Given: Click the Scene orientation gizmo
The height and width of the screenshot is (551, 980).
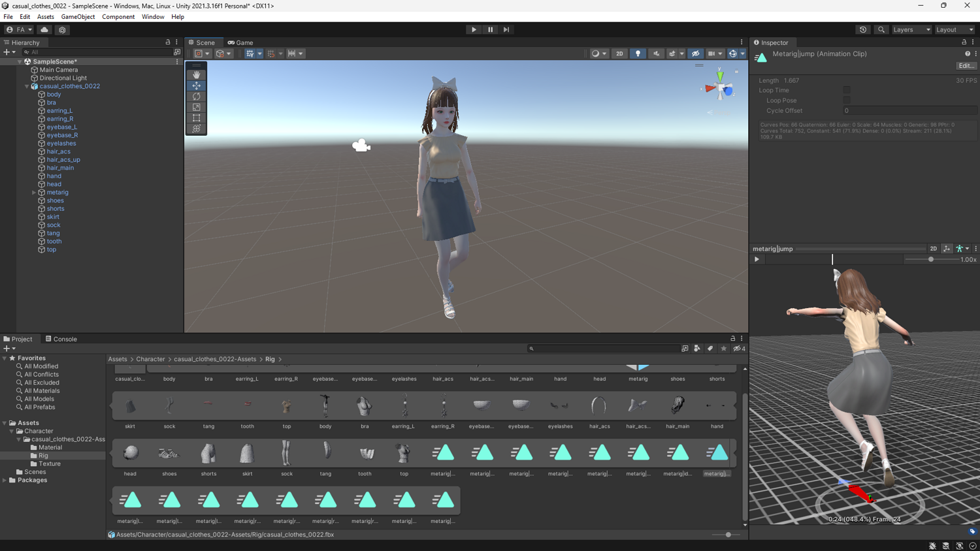Looking at the screenshot, I should click(720, 87).
